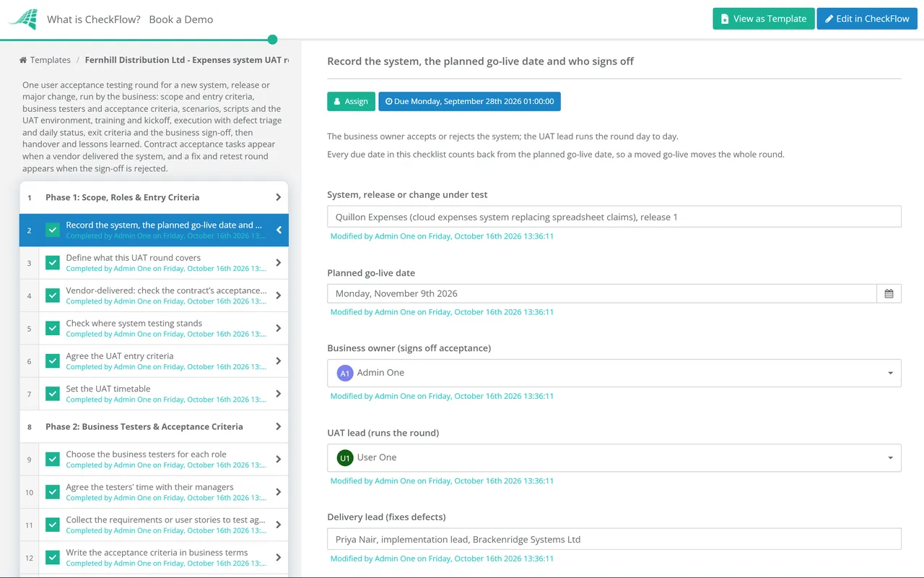Toggle checkbox for 'Set the UAT timetable'
This screenshot has width=924, height=578.
[x=53, y=394]
